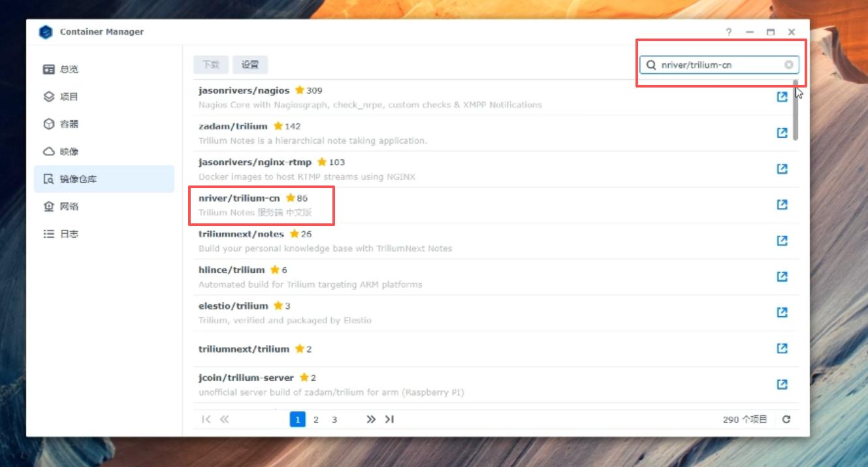Clear the search field text

click(x=789, y=65)
